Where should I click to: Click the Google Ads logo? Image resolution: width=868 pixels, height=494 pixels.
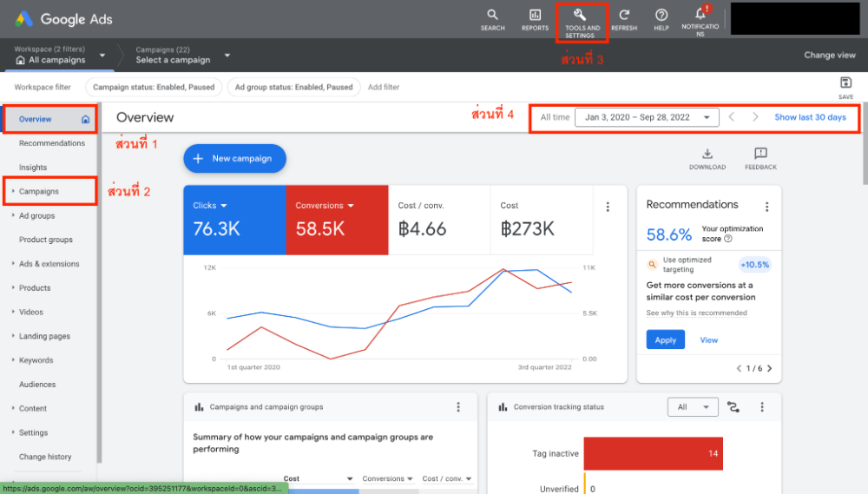click(63, 19)
